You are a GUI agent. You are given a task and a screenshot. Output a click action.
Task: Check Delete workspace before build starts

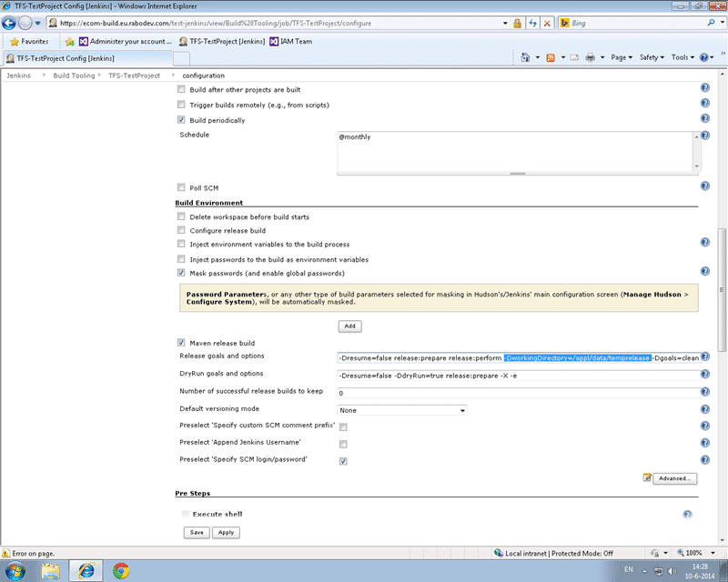point(181,216)
